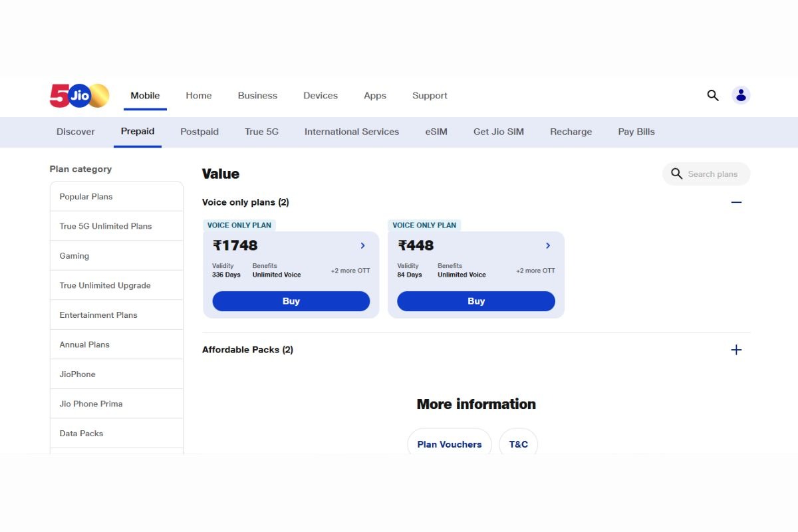The height and width of the screenshot is (532, 798).
Task: Open the Support menu
Action: (429, 96)
